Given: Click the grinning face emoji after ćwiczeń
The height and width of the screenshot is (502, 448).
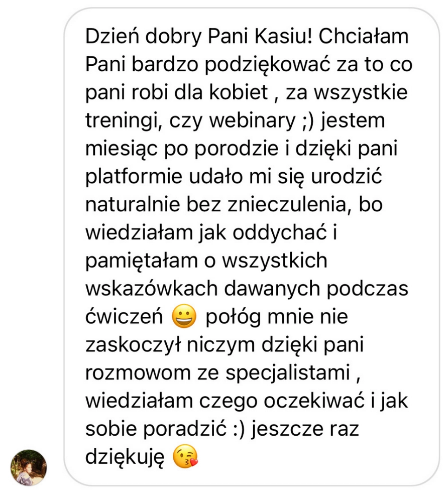Looking at the screenshot, I should pos(184,316).
